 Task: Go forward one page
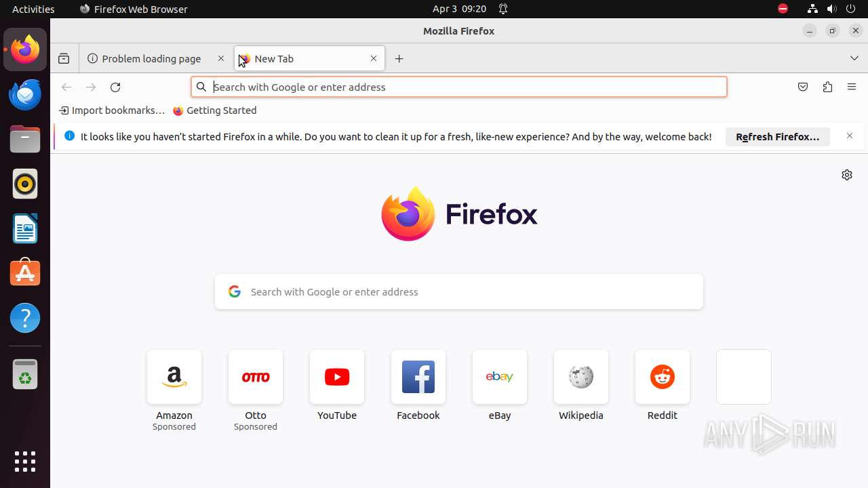[x=91, y=87]
